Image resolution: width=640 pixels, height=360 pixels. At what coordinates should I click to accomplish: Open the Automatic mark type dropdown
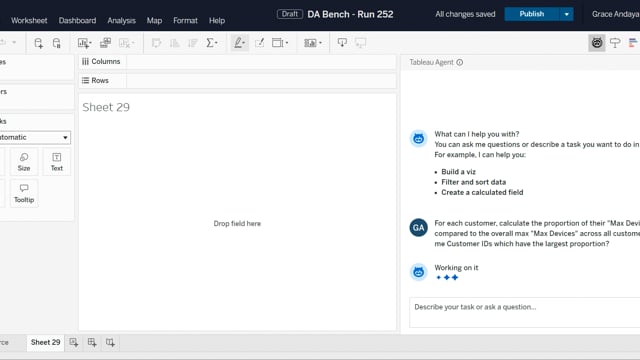pos(34,138)
